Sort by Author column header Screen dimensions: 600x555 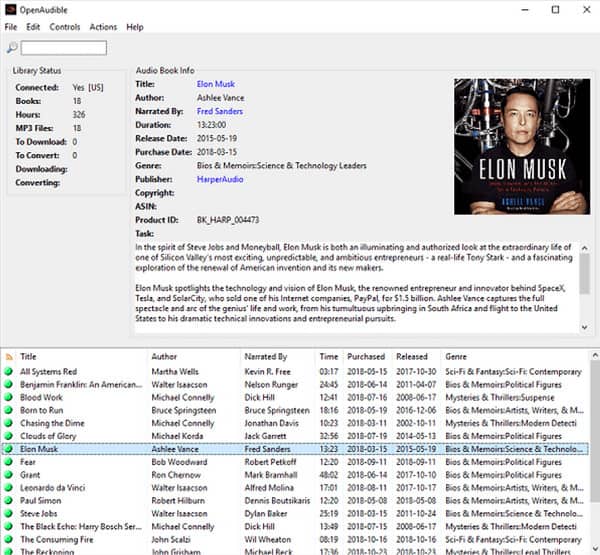point(164,357)
